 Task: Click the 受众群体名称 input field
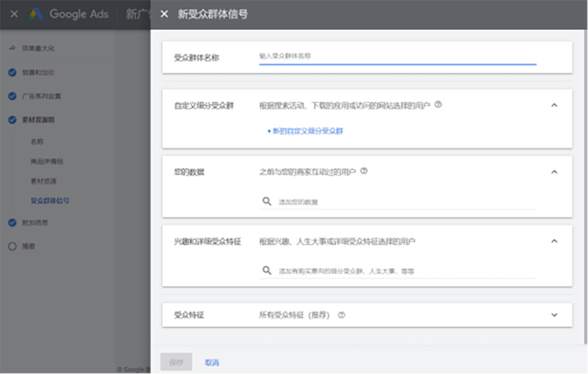pyautogui.click(x=397, y=56)
